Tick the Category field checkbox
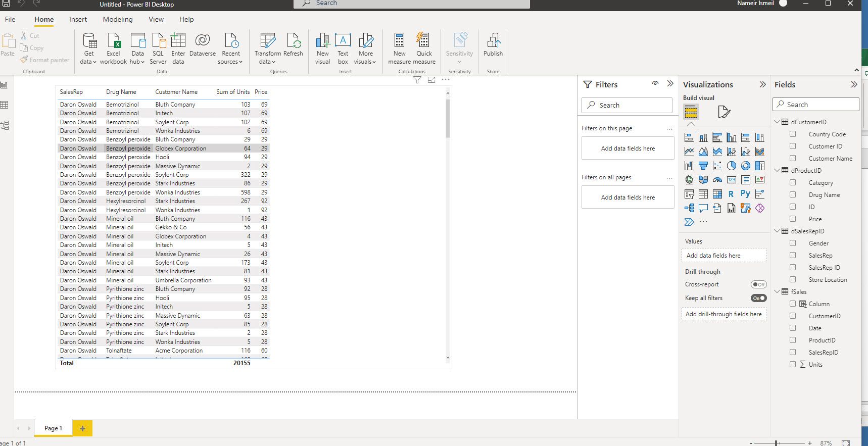 793,183
